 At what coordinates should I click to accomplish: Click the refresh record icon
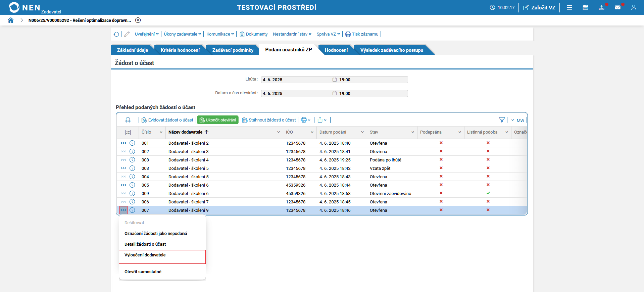click(116, 34)
